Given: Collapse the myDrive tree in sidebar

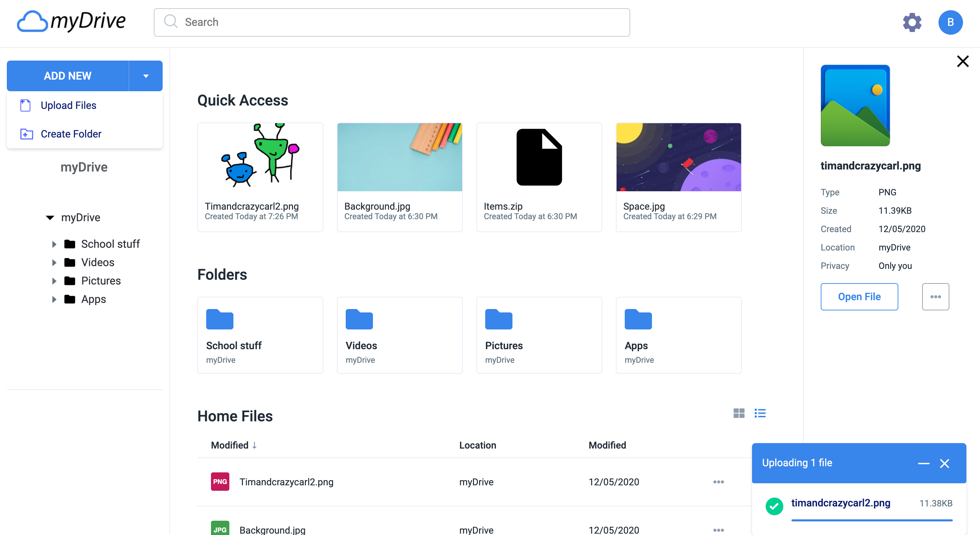Looking at the screenshot, I should (x=50, y=217).
